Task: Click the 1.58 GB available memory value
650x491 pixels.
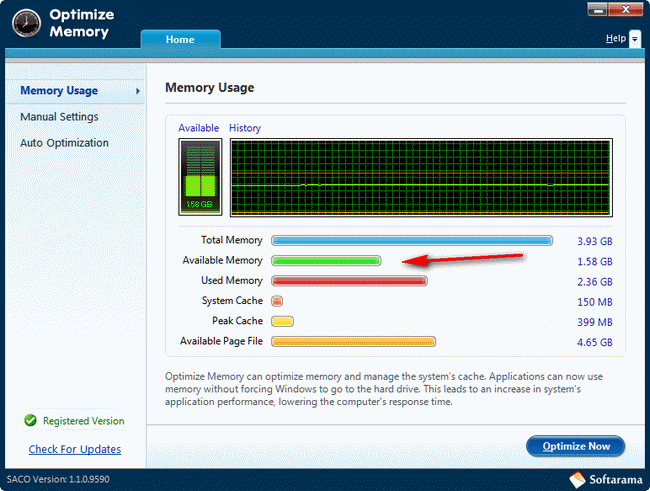Action: [x=595, y=262]
